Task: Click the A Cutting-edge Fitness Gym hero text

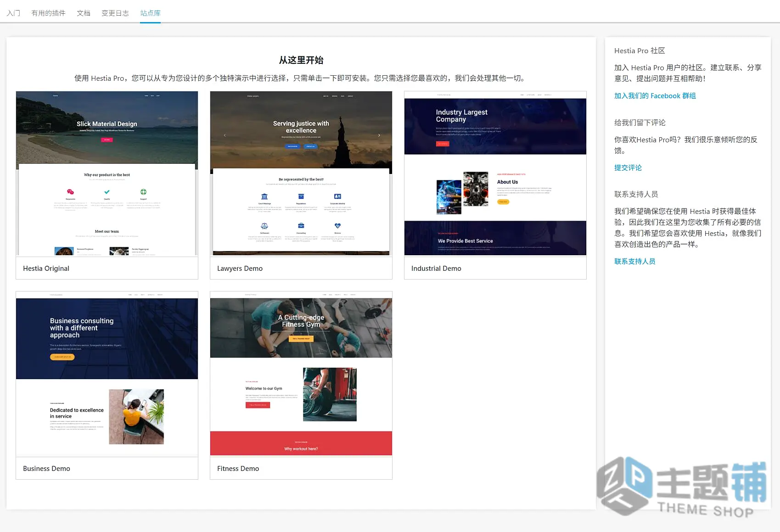Action: (x=301, y=321)
